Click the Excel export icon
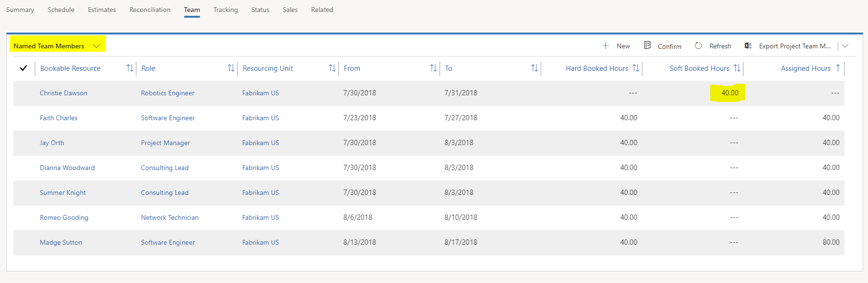Viewport: 868px width, 283px height. coord(748,45)
